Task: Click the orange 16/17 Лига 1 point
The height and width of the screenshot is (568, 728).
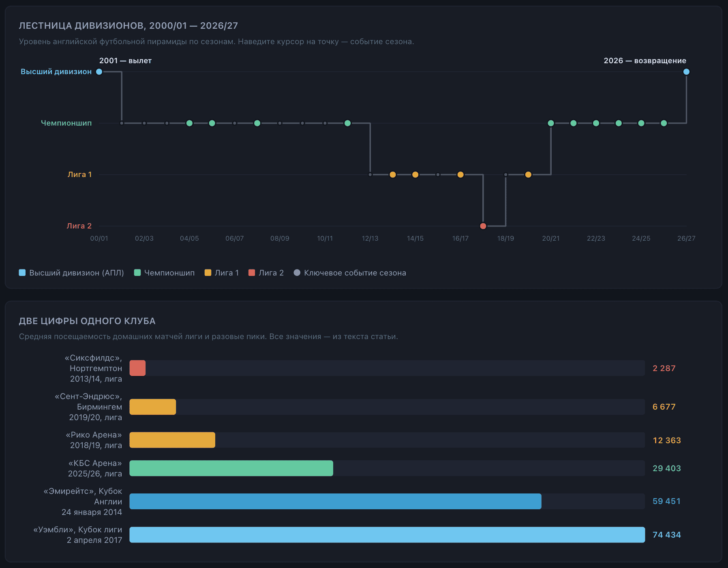Action: point(460,175)
